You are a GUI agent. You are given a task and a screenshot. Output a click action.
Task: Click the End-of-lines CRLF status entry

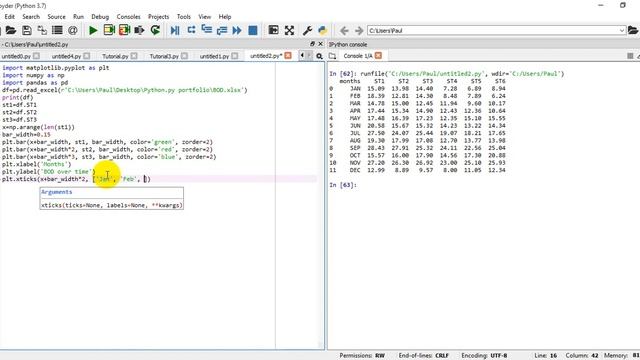click(423, 356)
